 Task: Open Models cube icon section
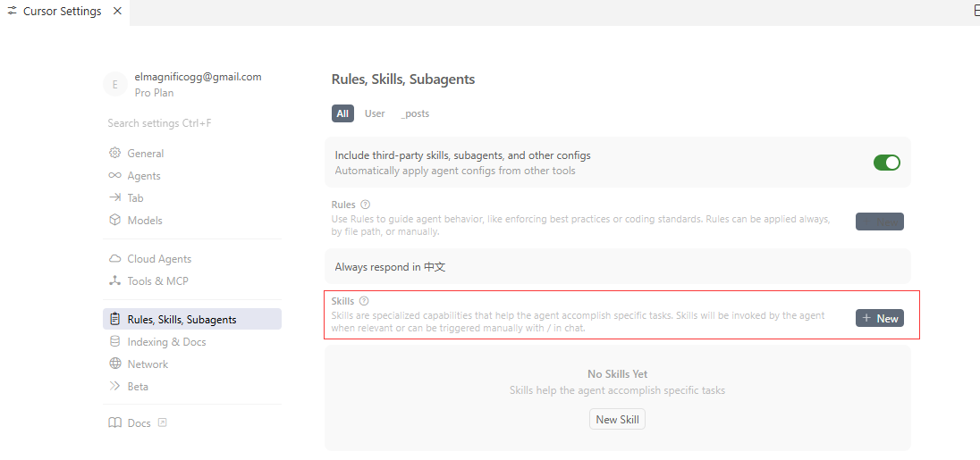114,221
